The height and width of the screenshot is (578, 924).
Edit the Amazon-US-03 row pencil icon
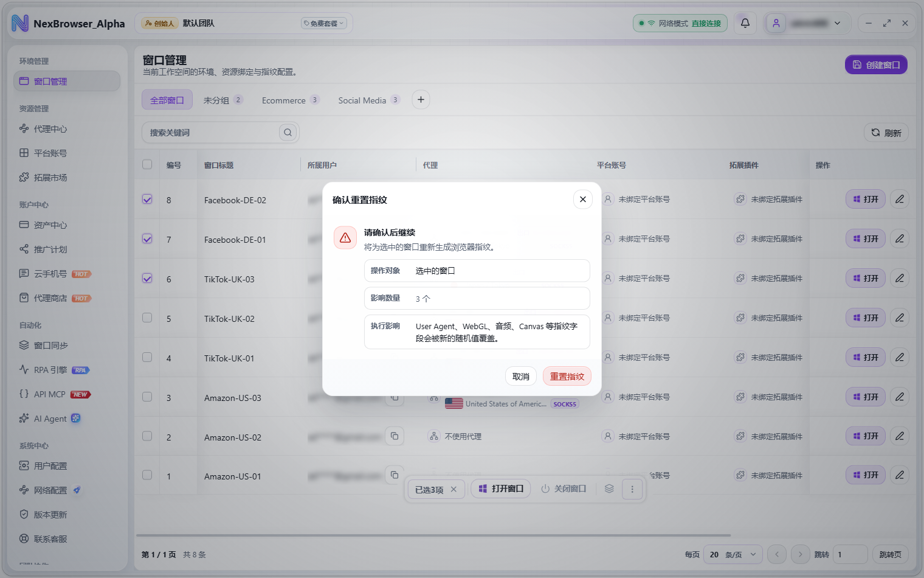[x=900, y=397]
